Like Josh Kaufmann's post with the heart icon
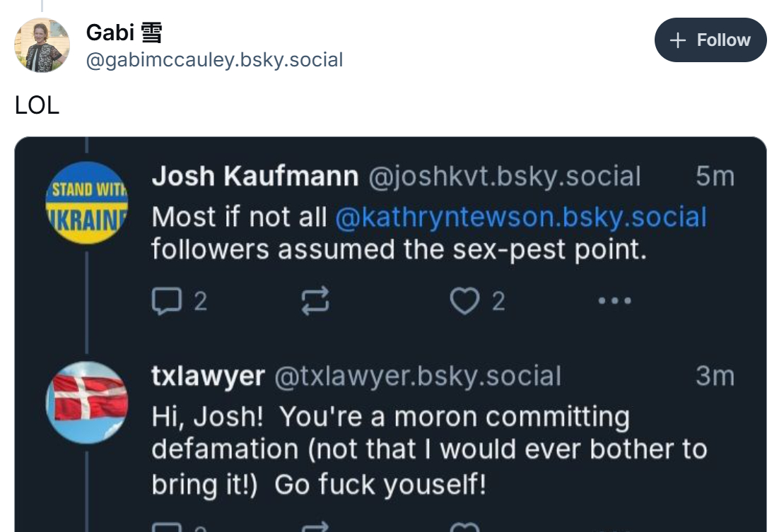Viewport: 784px width, 532px height. 464,302
